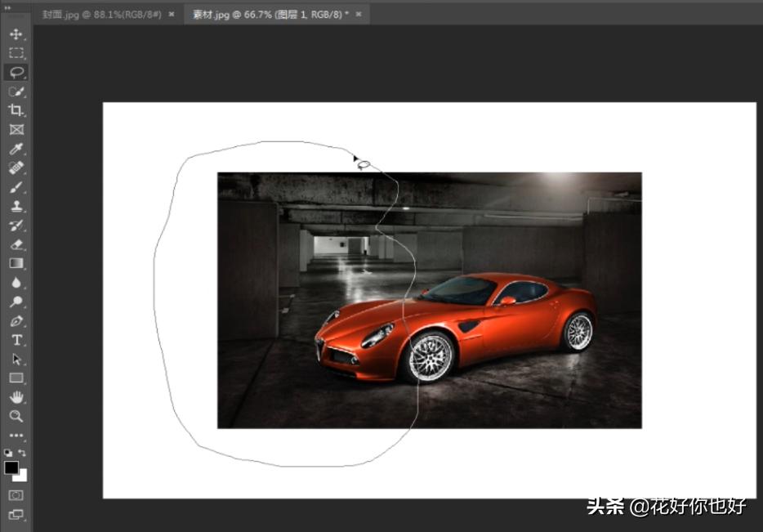Select the Eraser tool

pyautogui.click(x=16, y=244)
